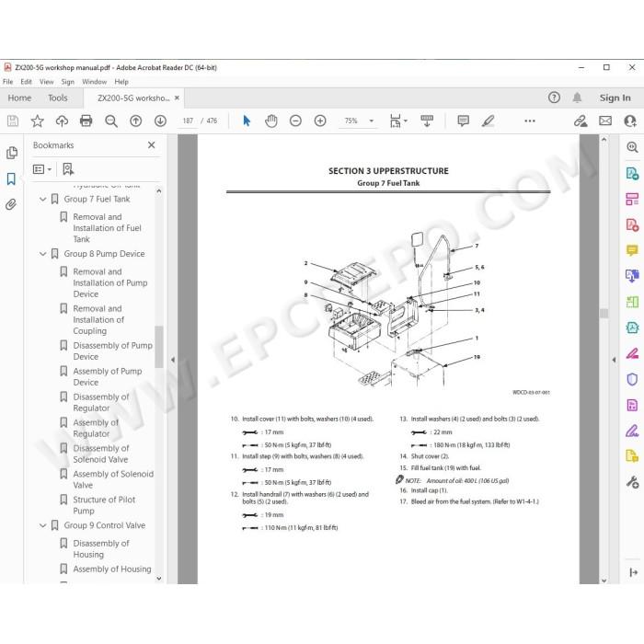Open page thumbnails panel icon

pyautogui.click(x=11, y=153)
